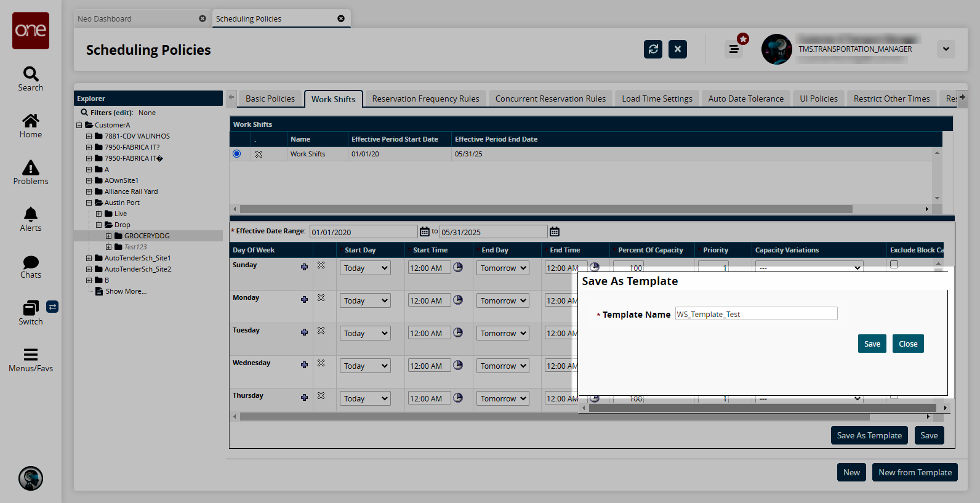
Task: Tick the Exclude Block checkbox for Sunday
Action: pyautogui.click(x=894, y=265)
